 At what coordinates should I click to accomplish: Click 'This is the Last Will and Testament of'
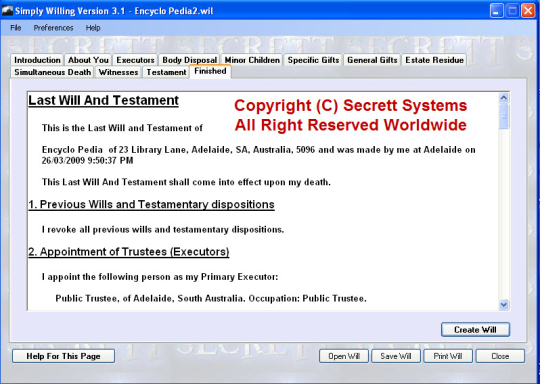(122, 128)
